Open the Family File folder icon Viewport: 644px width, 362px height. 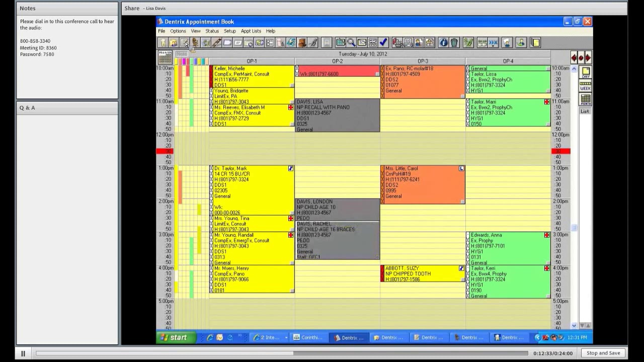[173, 43]
